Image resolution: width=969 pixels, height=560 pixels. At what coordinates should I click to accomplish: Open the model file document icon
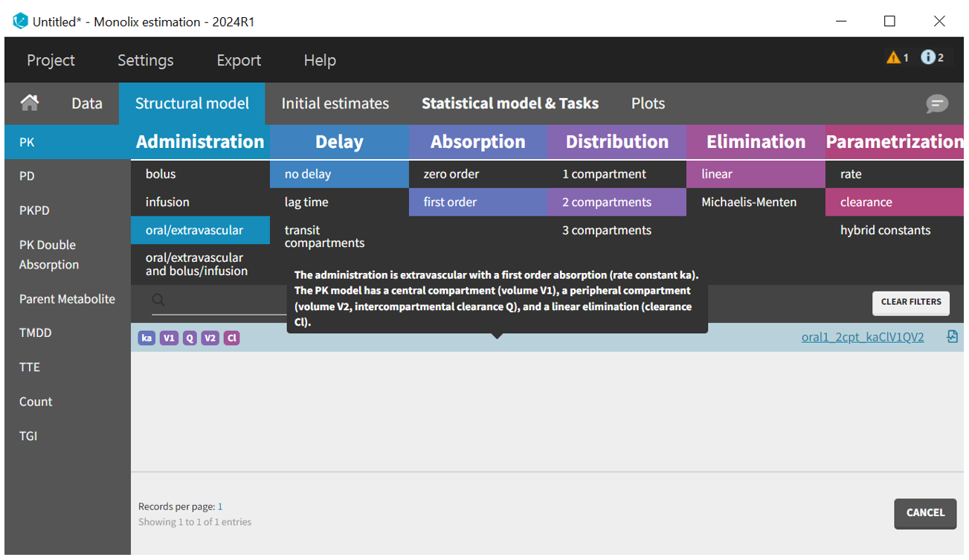[x=952, y=337]
